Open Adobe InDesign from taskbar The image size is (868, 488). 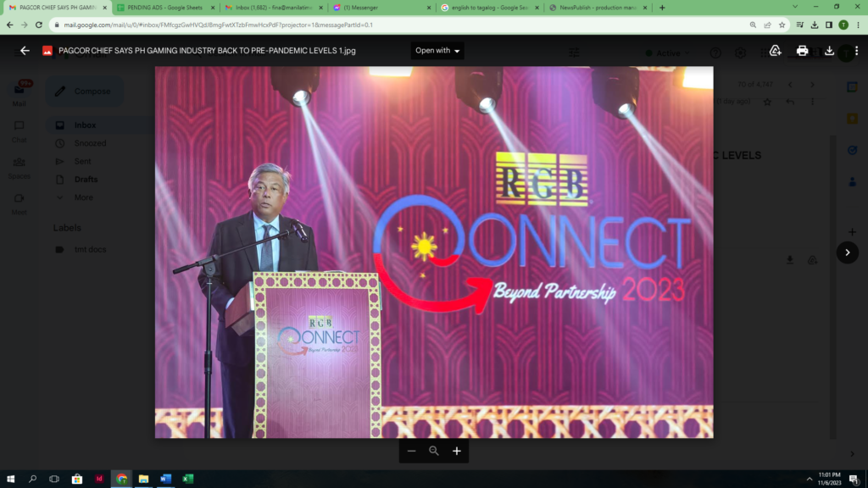click(99, 479)
